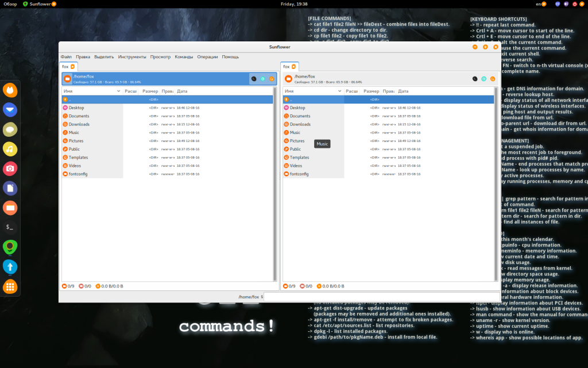
Task: Click the right pane 0.0 B/0.0 B status
Action: click(x=330, y=286)
